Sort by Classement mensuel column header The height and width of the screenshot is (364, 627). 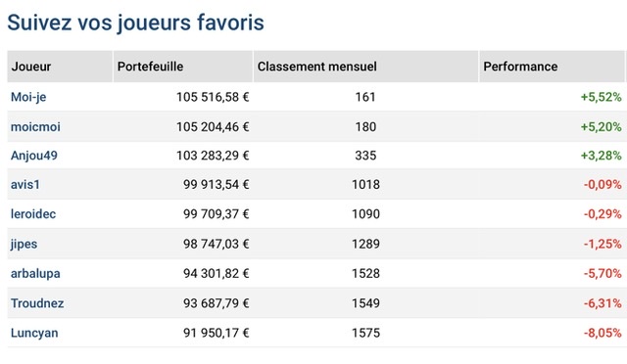tap(317, 67)
